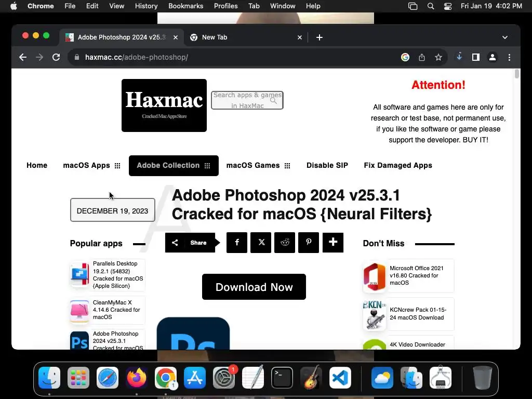Open the File menu

70,6
